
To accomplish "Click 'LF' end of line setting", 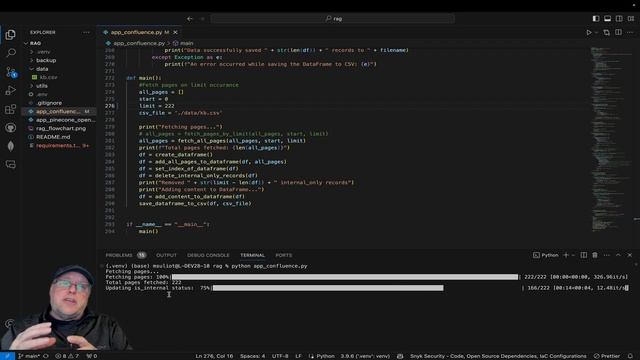I will [298, 356].
